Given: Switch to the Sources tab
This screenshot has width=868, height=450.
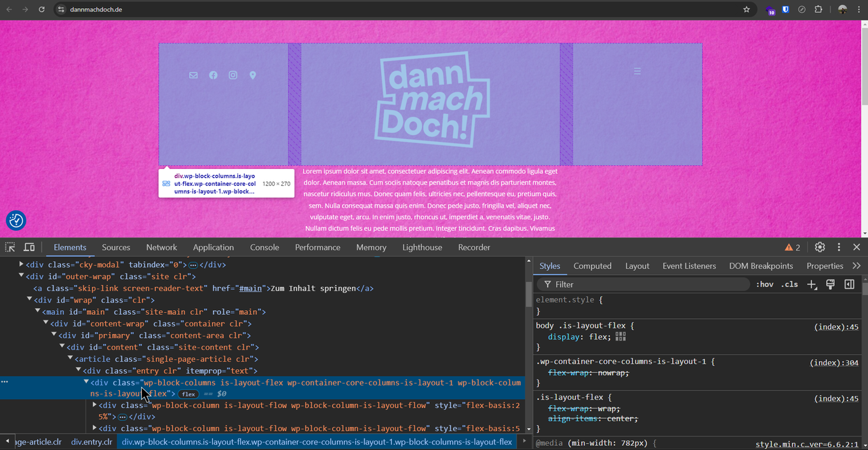Looking at the screenshot, I should tap(116, 247).
